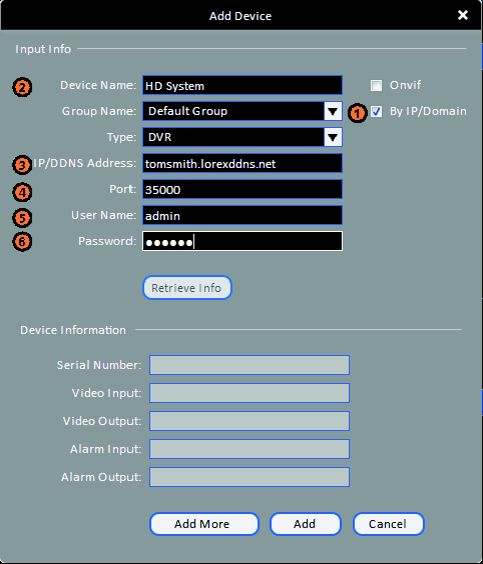The image size is (483, 564).
Task: Focus the Device Name field
Action: 242,85
